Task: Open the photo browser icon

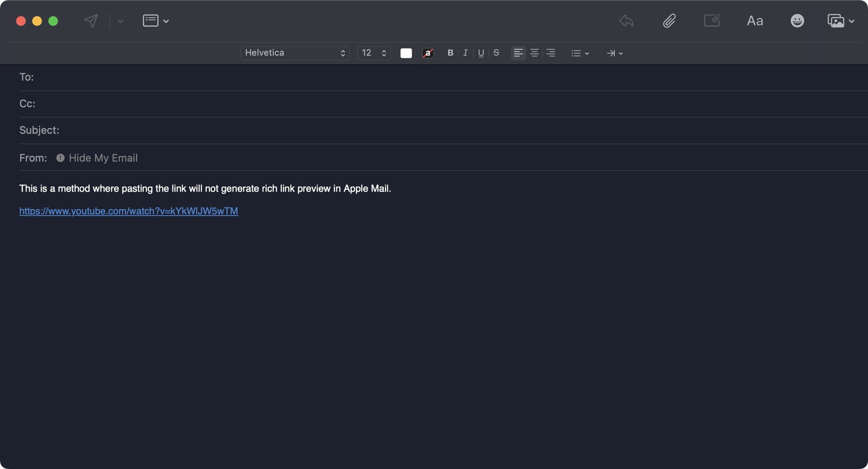Action: [x=836, y=21]
